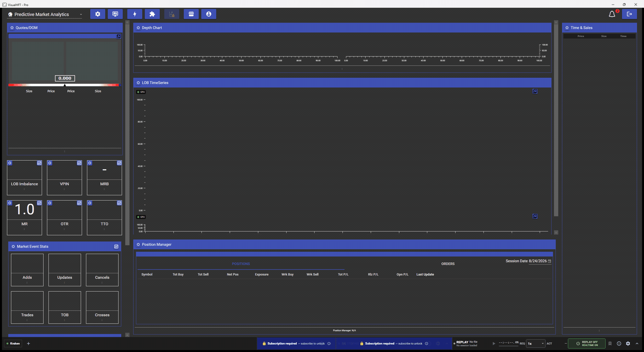
Task: Open the plugins puzzle-piece button
Action: pos(152,14)
